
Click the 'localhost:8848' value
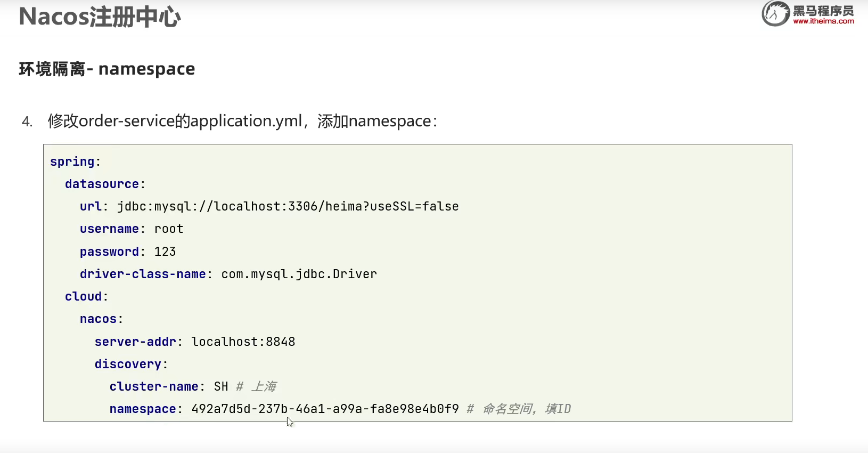pyautogui.click(x=243, y=342)
